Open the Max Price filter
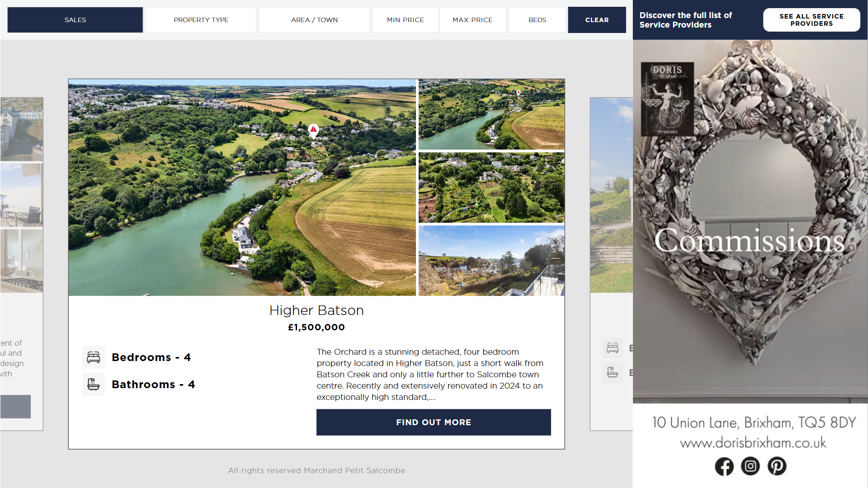The image size is (868, 488). 472,20
